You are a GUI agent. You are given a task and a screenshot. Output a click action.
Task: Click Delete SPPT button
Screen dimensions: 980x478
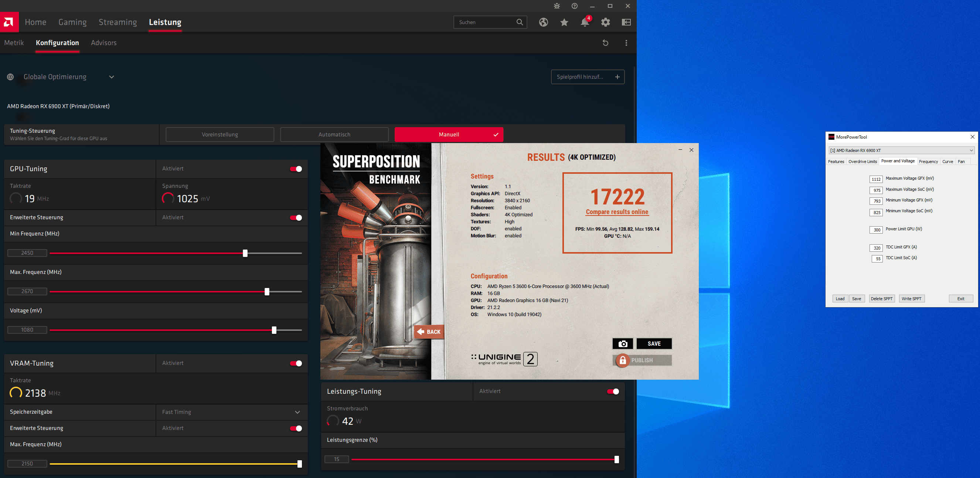(x=881, y=299)
